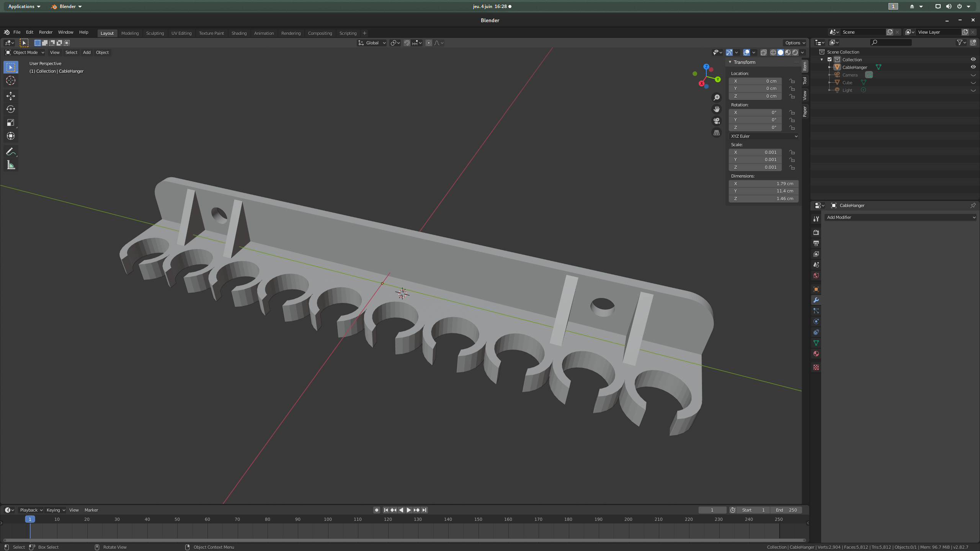Click the timeline scrollbar at bottom

404,540
